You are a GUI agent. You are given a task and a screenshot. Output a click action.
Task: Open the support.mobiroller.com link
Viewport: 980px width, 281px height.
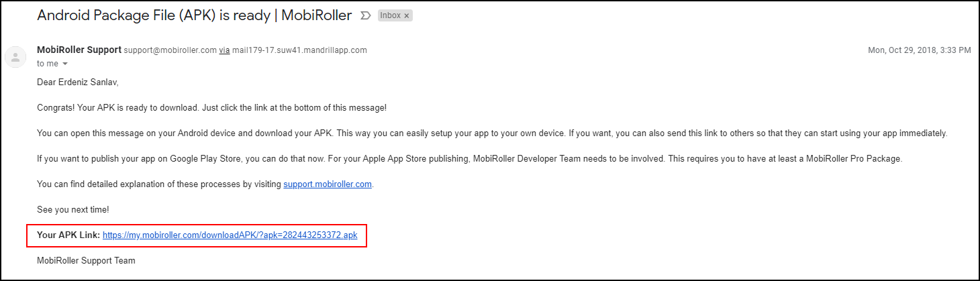click(328, 184)
